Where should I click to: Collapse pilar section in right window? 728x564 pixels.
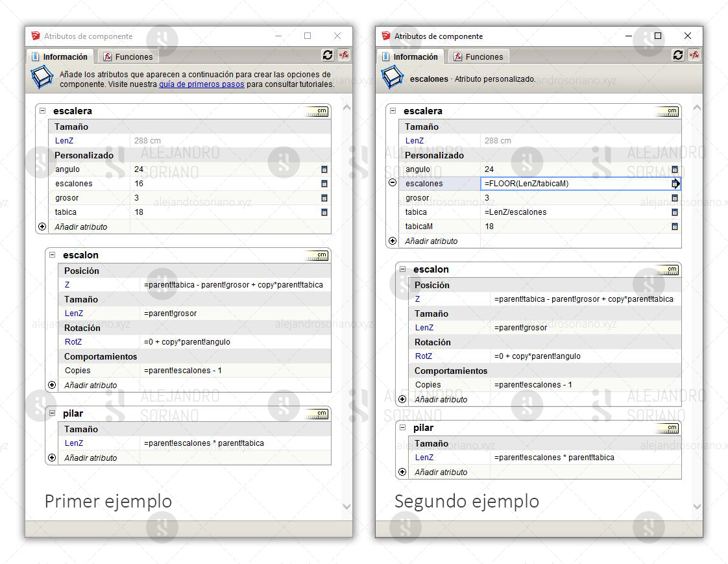403,428
